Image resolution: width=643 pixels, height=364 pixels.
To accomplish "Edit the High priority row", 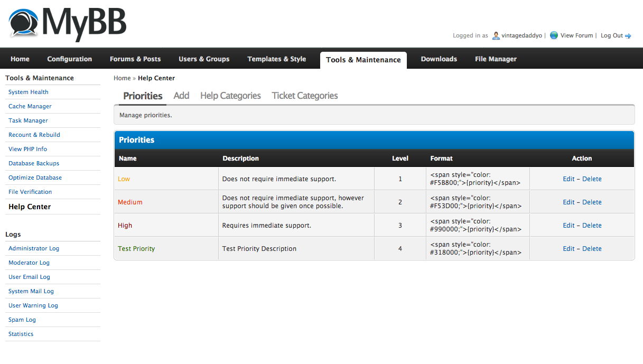I will pyautogui.click(x=569, y=226).
